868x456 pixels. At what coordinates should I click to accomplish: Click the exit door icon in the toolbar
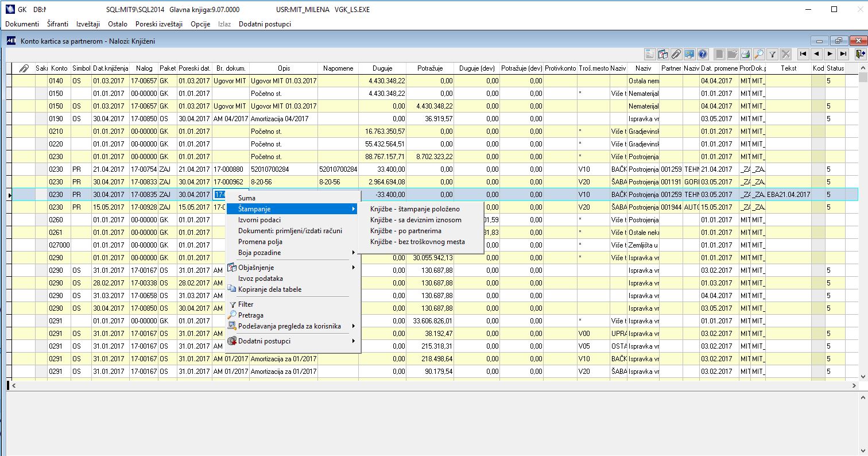pyautogui.click(x=859, y=54)
